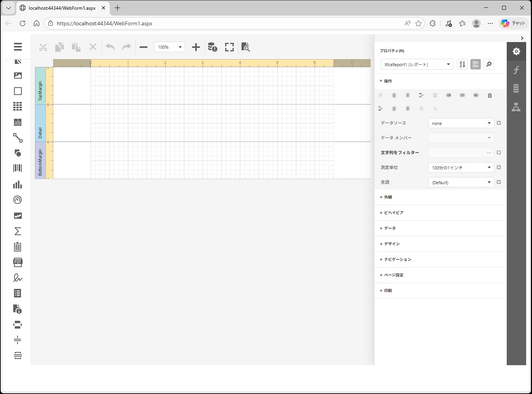
Task: Switch to the Expressions tab with f icon
Action: [516, 70]
